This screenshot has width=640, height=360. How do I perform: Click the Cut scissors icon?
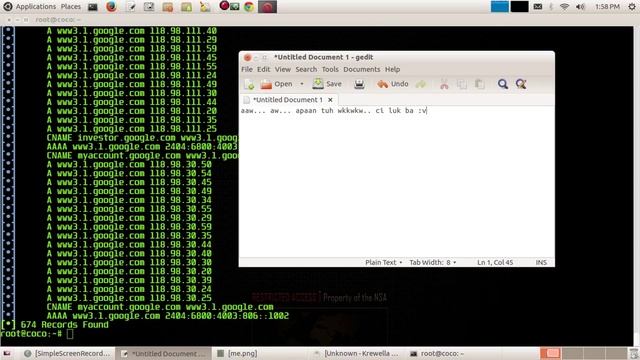coord(444,84)
